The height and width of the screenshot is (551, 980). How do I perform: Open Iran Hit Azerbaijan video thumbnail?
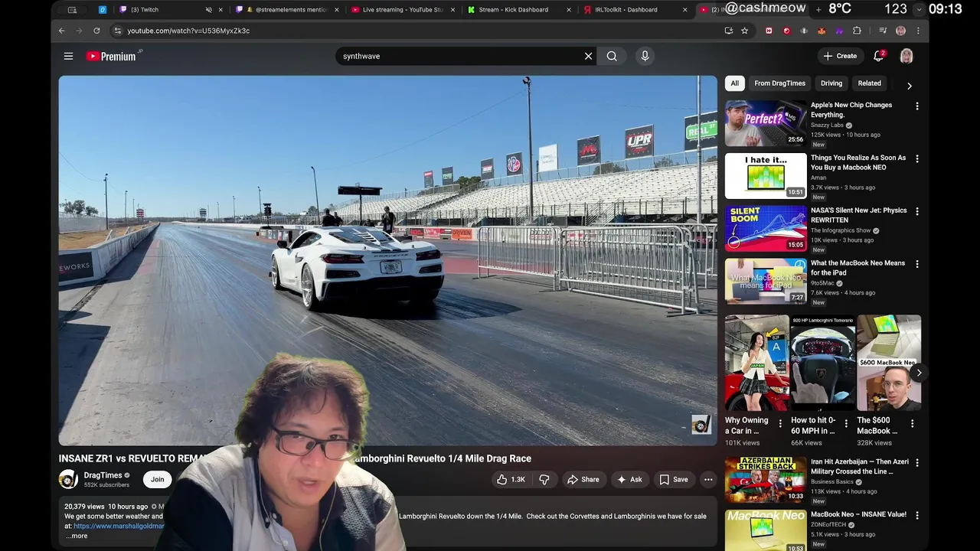(x=766, y=480)
